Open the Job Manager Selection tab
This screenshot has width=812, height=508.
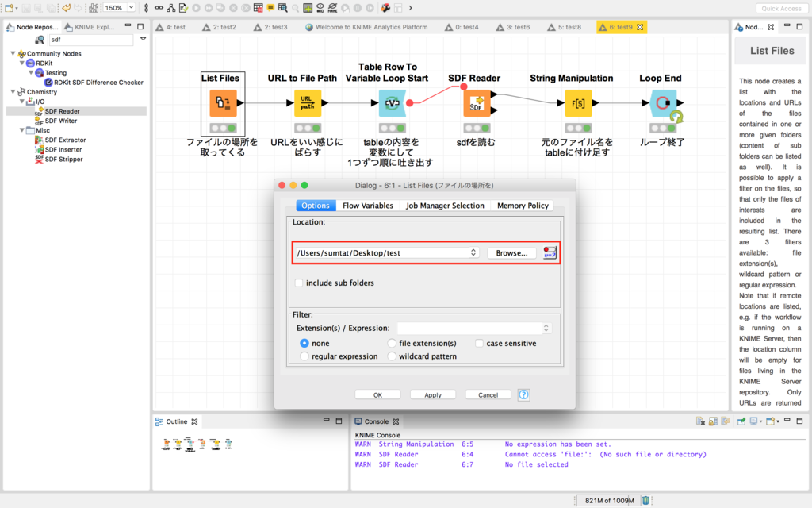coord(445,206)
